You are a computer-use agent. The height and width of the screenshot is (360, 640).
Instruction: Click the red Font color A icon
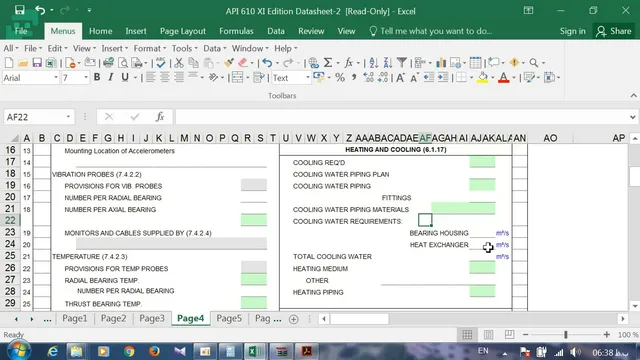[x=504, y=78]
